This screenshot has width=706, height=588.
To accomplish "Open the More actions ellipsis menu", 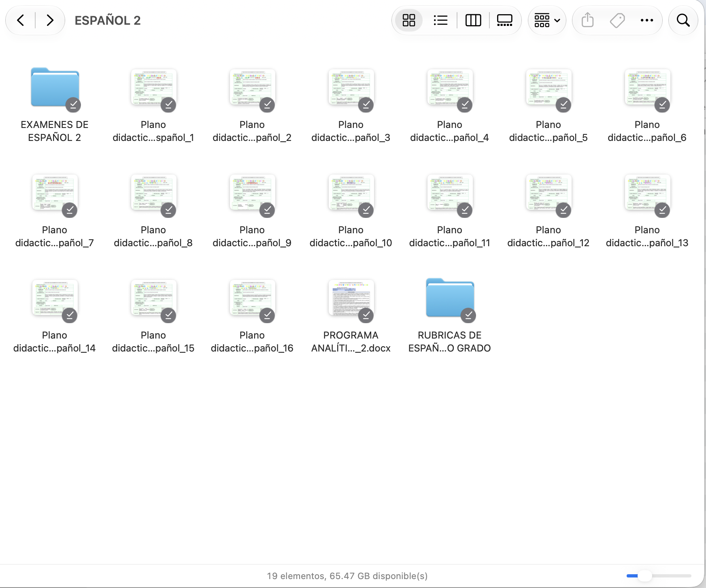I will (x=647, y=20).
